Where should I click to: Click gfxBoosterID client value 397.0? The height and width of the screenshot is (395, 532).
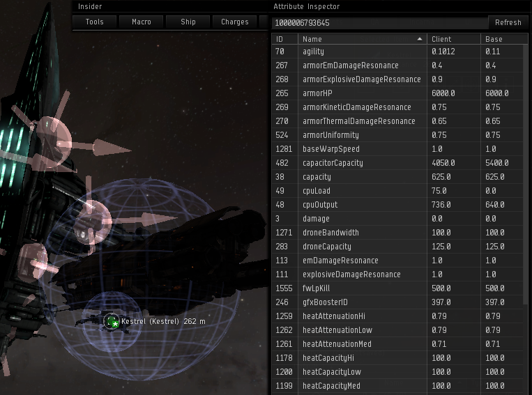[x=441, y=302]
